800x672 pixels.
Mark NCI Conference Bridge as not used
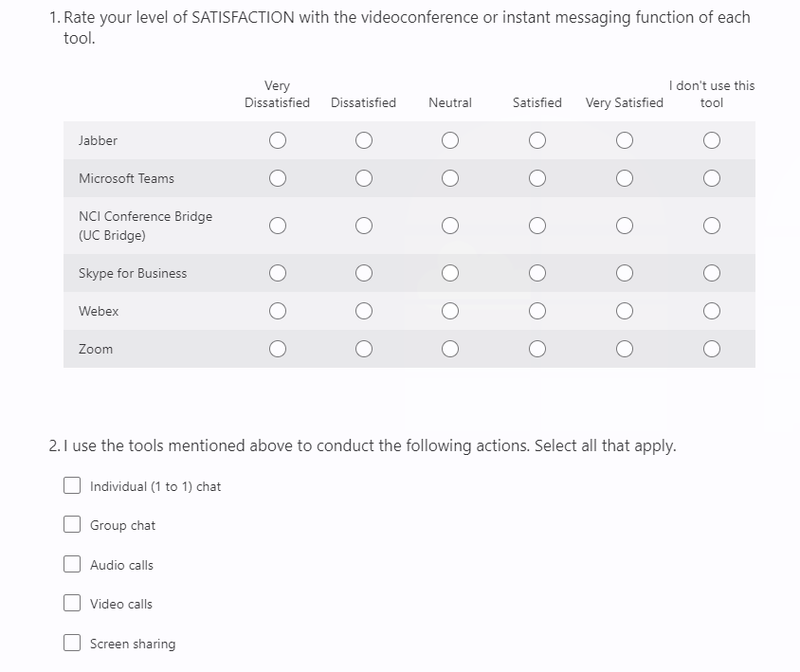point(712,226)
